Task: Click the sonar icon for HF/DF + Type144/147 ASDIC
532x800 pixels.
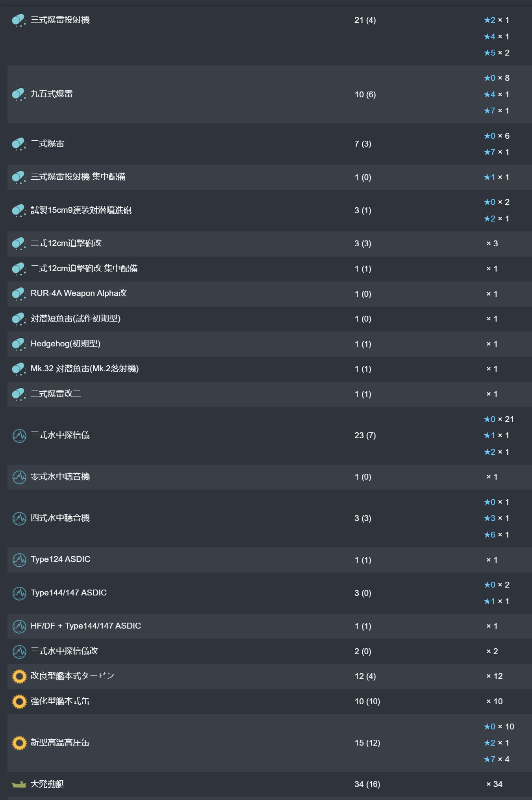Action: click(19, 626)
